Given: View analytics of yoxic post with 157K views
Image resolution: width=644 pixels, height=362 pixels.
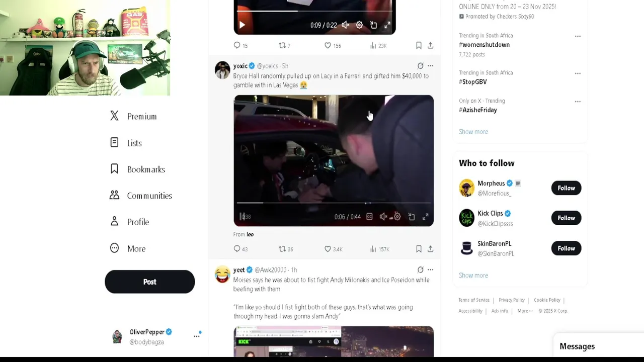Looking at the screenshot, I should point(373,249).
